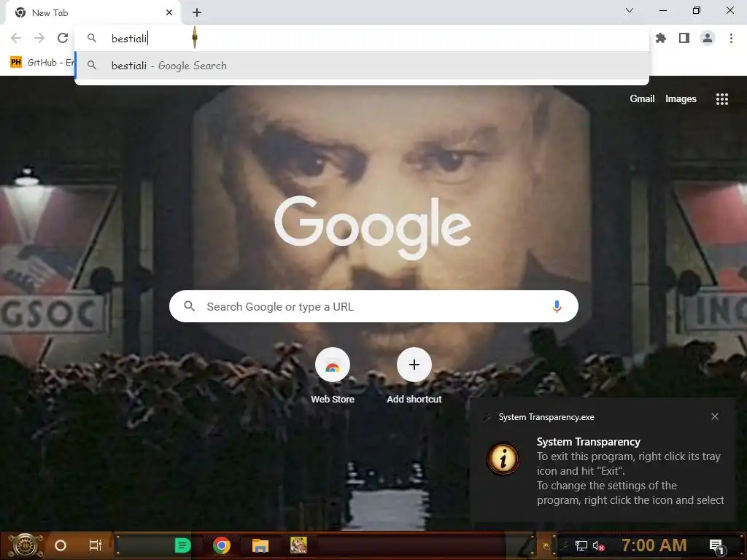Select the New Tab tab

pyautogui.click(x=93, y=12)
